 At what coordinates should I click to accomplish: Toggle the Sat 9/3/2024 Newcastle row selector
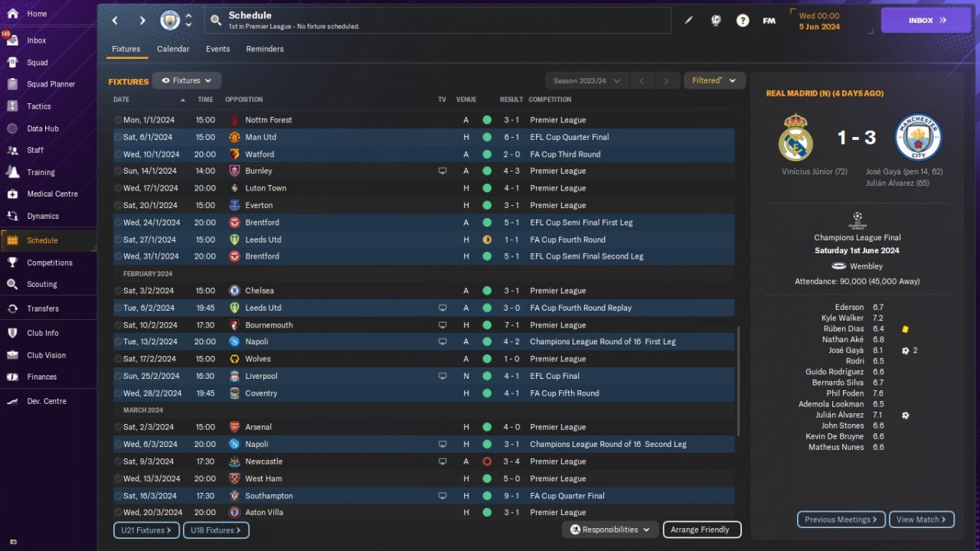118,461
